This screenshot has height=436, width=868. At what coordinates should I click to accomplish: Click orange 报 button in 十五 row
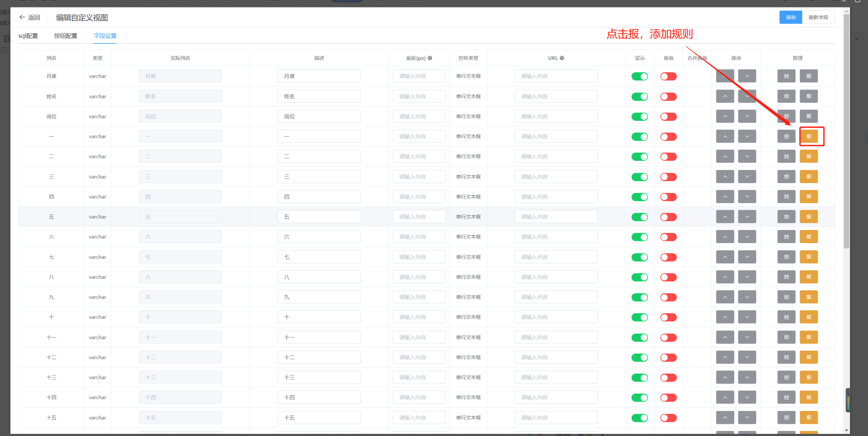tap(809, 418)
